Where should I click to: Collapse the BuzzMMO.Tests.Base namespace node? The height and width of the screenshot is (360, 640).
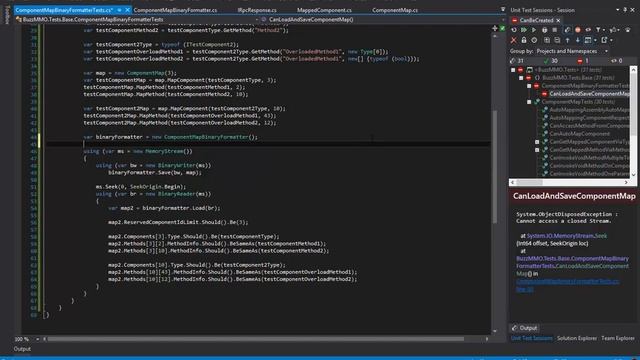[521, 78]
